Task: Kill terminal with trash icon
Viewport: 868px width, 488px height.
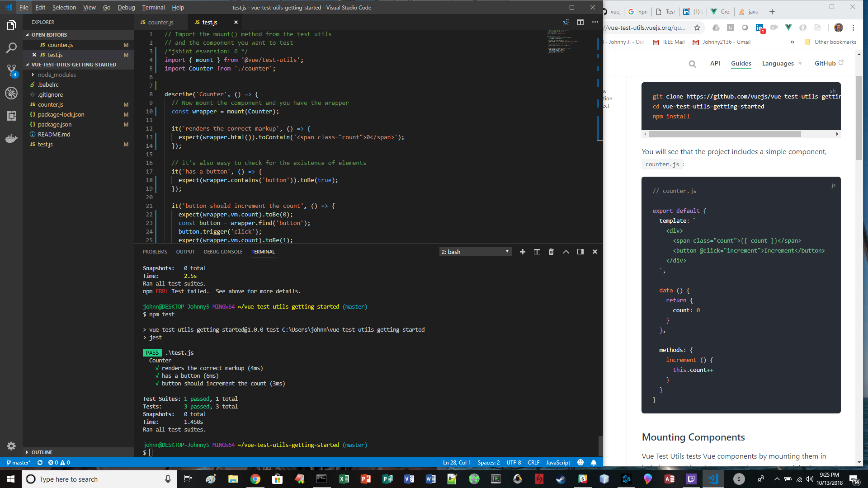Action: click(x=551, y=252)
